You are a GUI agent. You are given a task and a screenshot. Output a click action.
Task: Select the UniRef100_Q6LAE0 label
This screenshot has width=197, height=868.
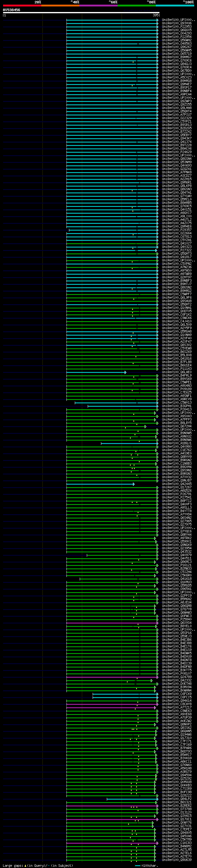(x=177, y=372)
